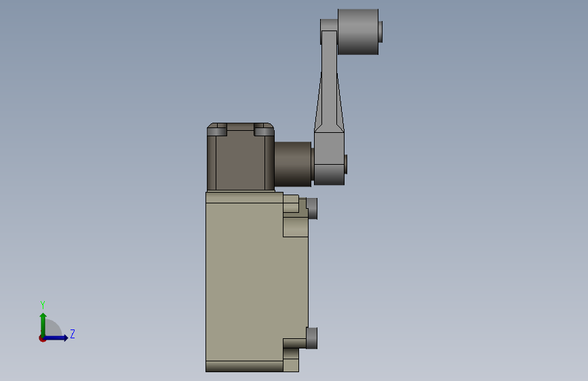This screenshot has width=588, height=381.
Task: Select the tapered lever arm
Action: tap(329, 81)
